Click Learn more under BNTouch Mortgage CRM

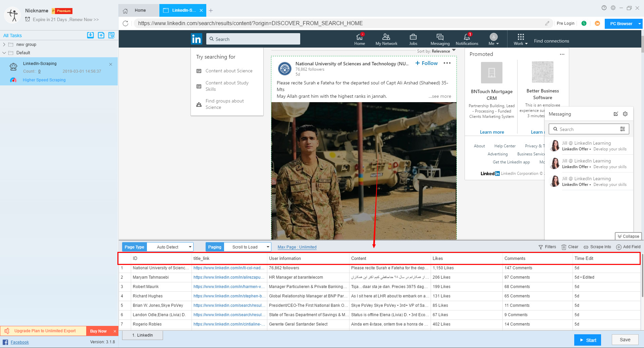[x=492, y=132]
